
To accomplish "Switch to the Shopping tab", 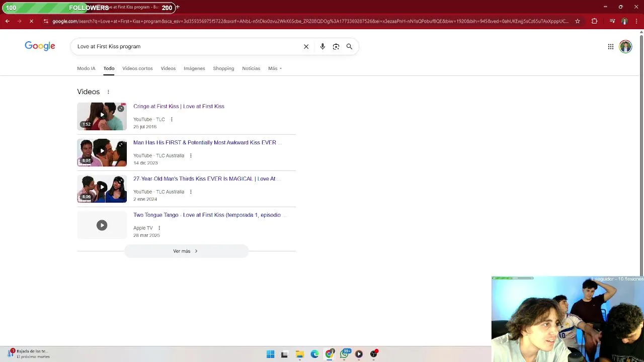I will point(223,68).
